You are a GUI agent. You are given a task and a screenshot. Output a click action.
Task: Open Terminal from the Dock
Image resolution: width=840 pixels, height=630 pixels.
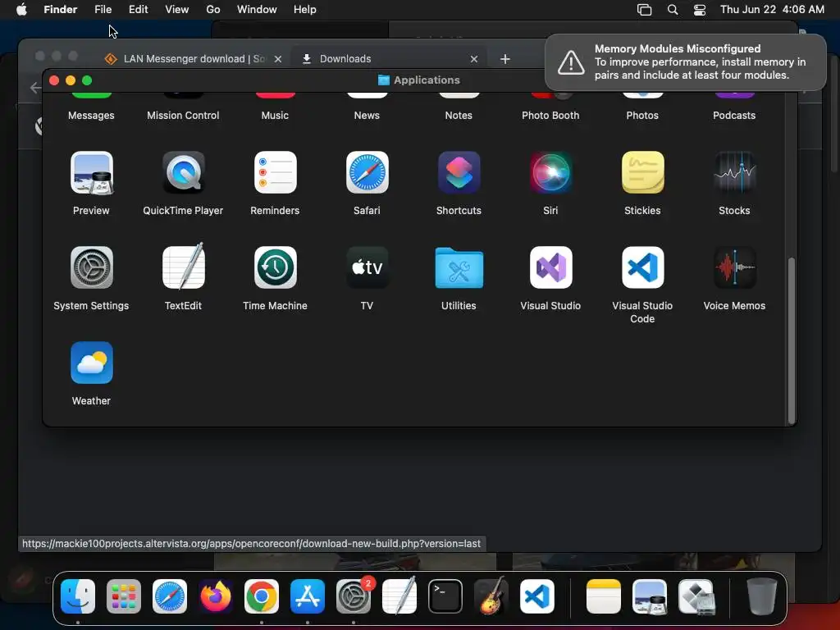[x=445, y=596]
